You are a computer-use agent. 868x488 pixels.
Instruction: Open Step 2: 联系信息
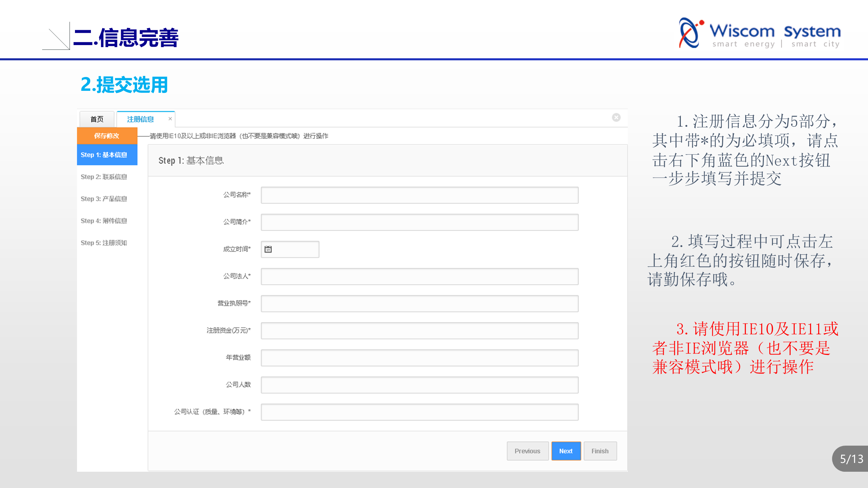point(104,177)
